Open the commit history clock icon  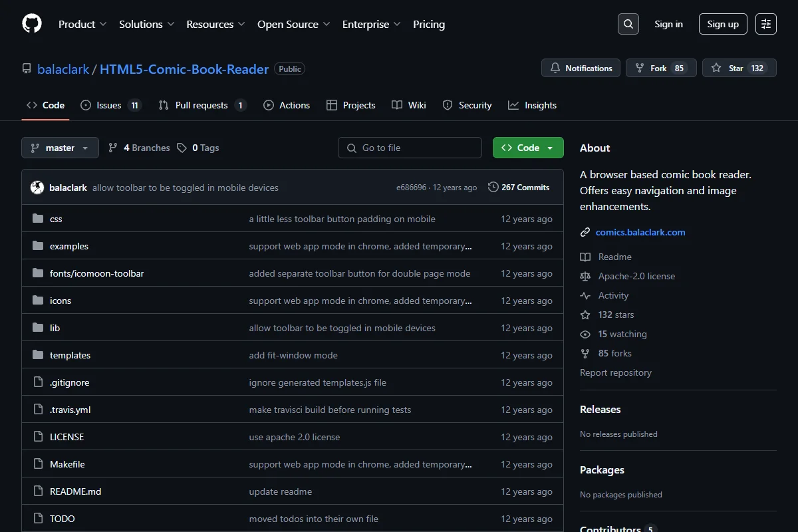point(493,188)
